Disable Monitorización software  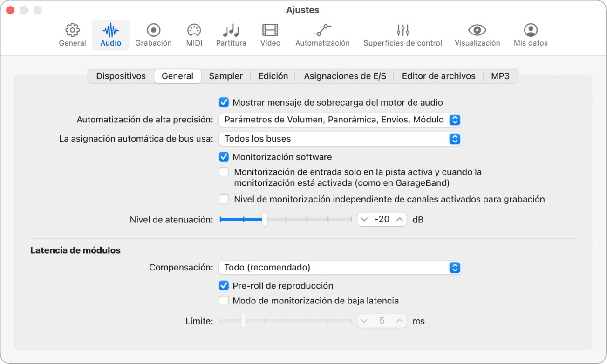click(x=224, y=157)
